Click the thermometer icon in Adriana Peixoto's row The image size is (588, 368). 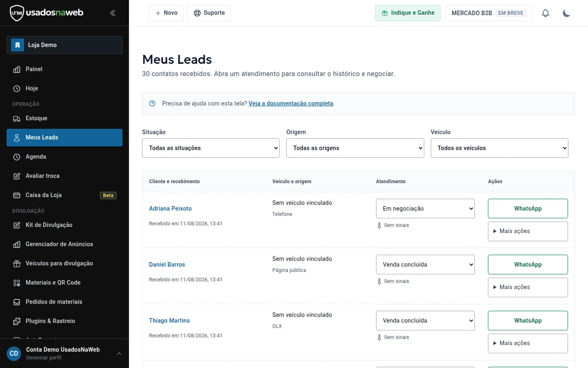tap(379, 225)
